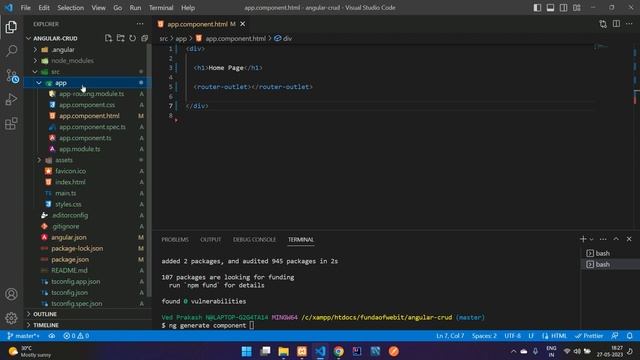Click the app breadcrumb segment
This screenshot has width=640, height=360.
[x=181, y=38]
